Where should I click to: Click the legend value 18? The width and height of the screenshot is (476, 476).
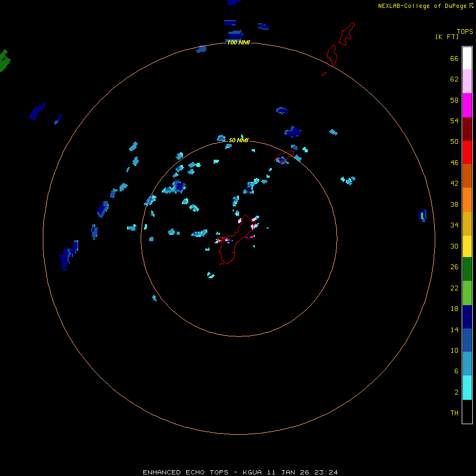(x=454, y=309)
